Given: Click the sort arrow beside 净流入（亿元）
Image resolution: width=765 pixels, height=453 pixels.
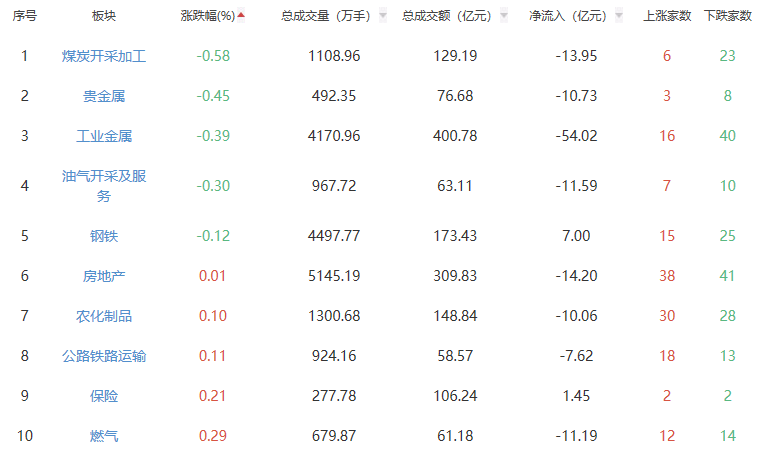Looking at the screenshot, I should pyautogui.click(x=622, y=16).
